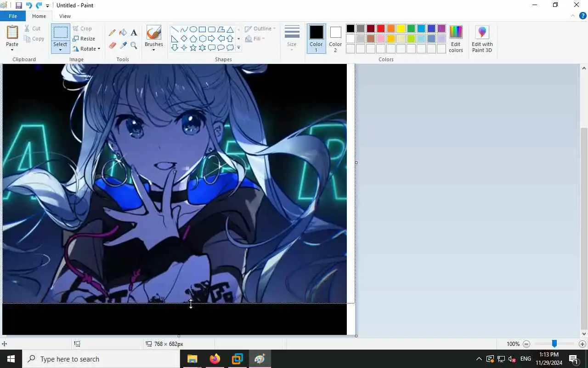Click the vertical scrollbar down arrow
Viewport: 588px width, 368px height.
584,334
